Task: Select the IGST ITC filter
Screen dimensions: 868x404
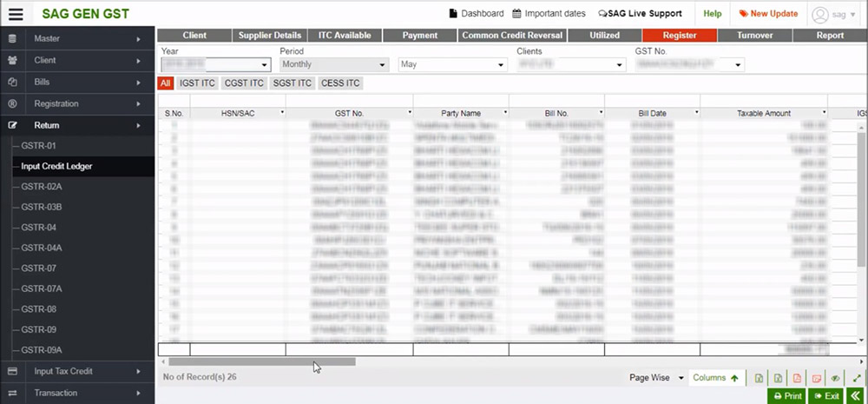Action: pos(197,83)
